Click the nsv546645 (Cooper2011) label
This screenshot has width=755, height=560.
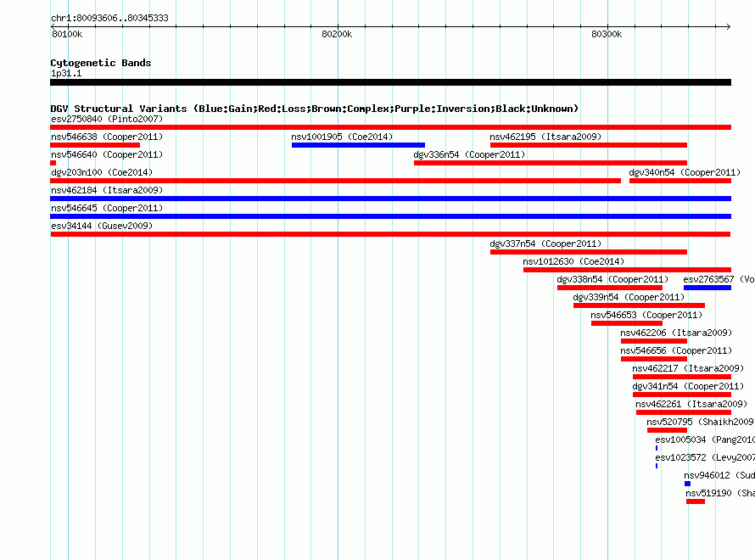click(x=107, y=208)
